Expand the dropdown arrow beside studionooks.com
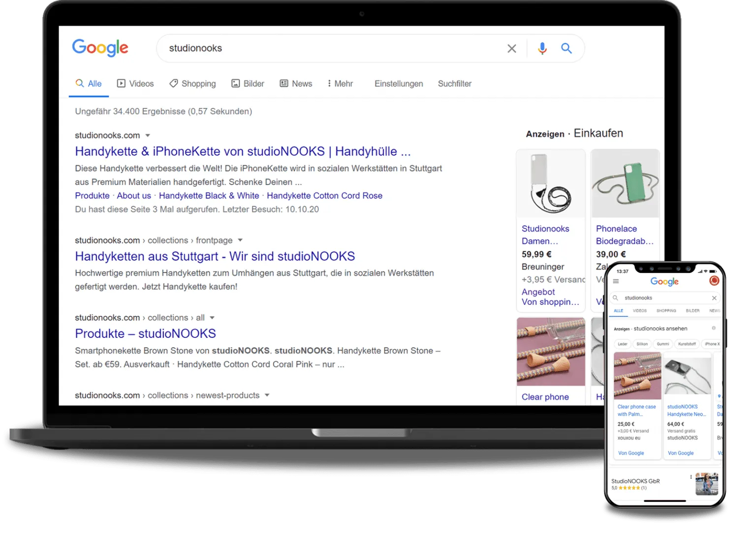This screenshot has width=756, height=534. pos(148,135)
